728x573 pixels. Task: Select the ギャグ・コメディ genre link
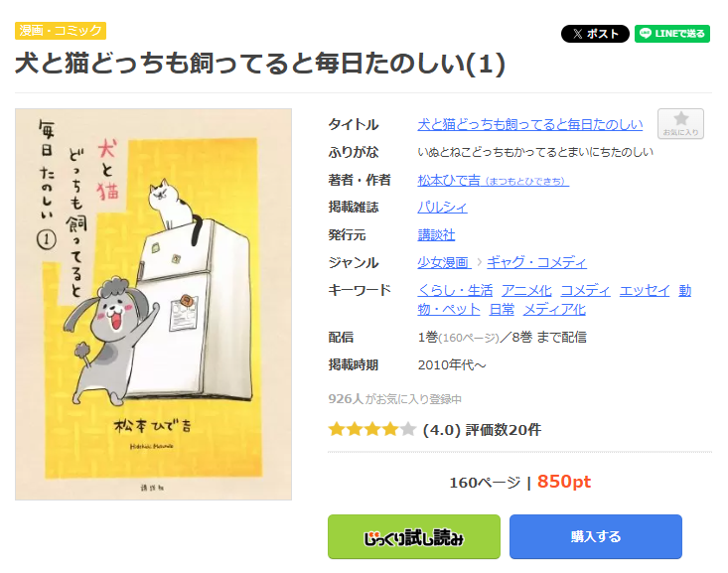coord(536,262)
